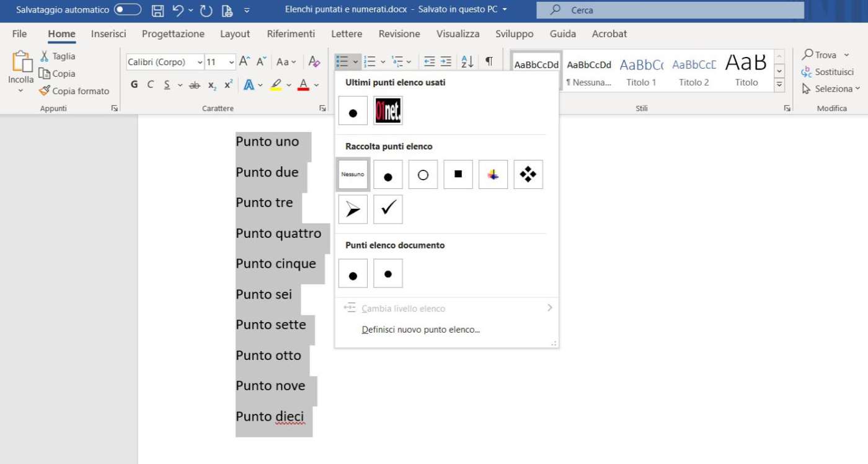Open the numbered list dropdown arrow
This screenshot has width=868, height=464.
click(x=383, y=62)
